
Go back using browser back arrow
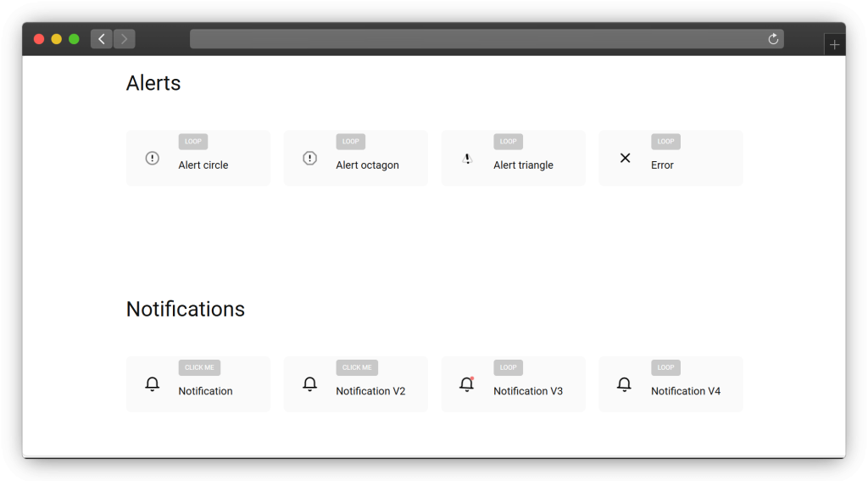(x=102, y=39)
